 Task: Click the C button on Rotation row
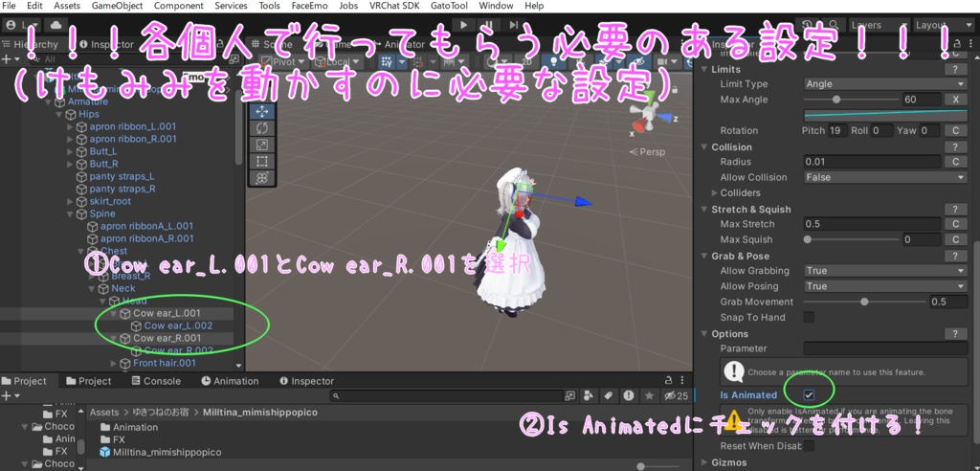click(956, 131)
